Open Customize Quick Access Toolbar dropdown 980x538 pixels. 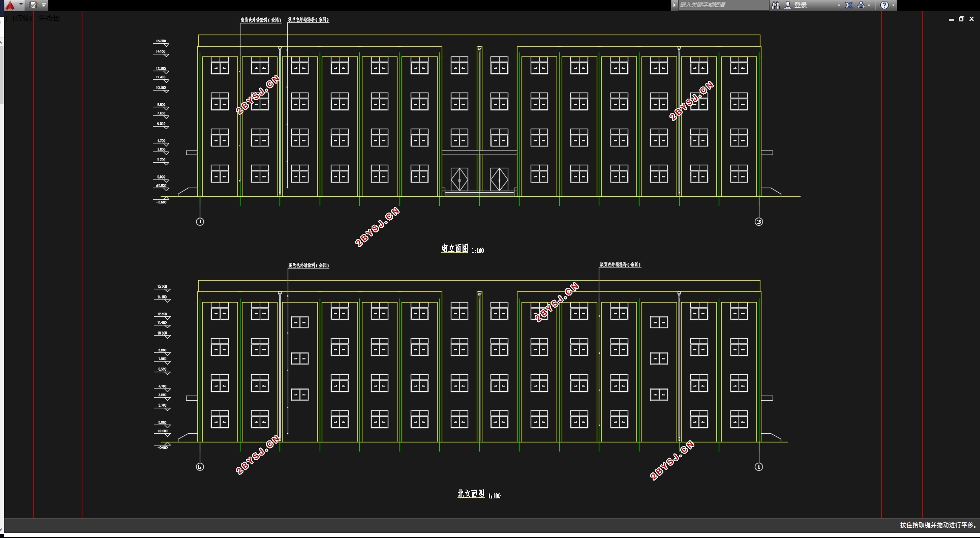pyautogui.click(x=44, y=5)
